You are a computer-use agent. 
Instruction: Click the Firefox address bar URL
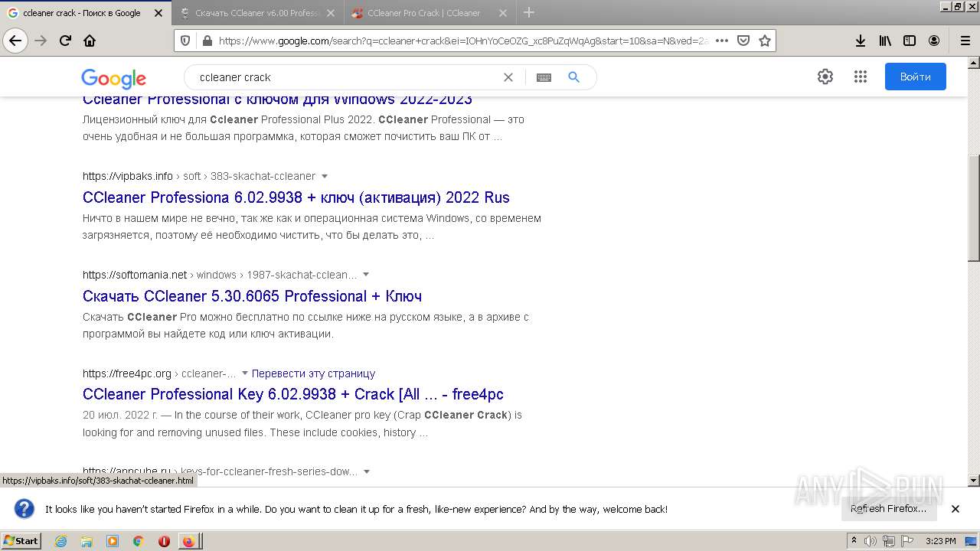[463, 41]
